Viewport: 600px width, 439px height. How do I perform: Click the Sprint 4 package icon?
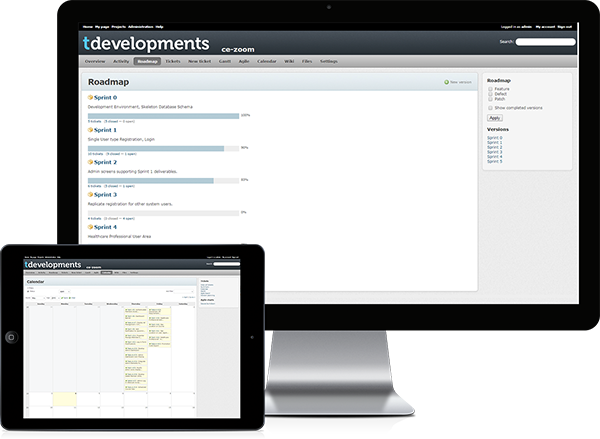tap(90, 227)
